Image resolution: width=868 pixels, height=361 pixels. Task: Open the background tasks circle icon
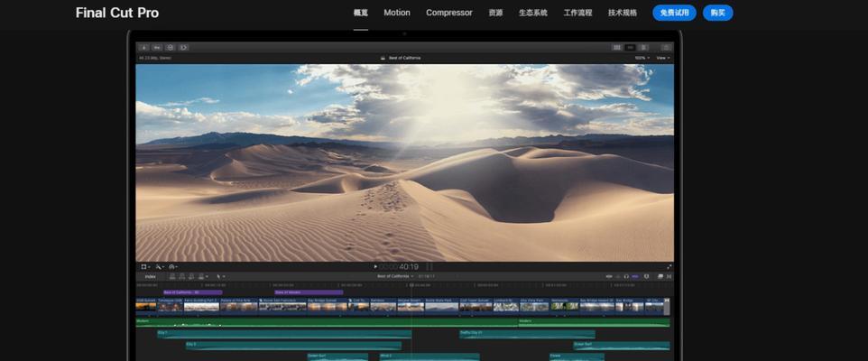171,48
